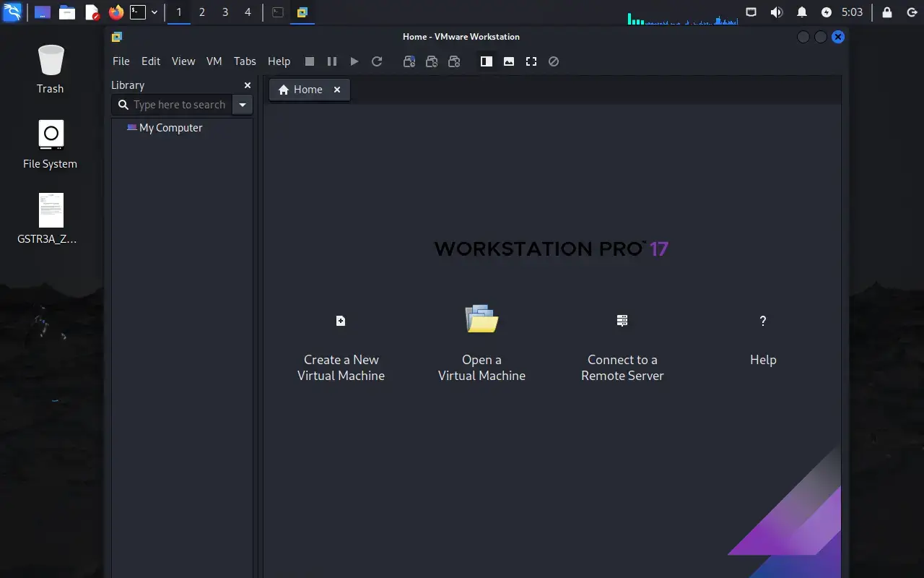Open the VM menu
The image size is (924, 578).
pyautogui.click(x=214, y=61)
